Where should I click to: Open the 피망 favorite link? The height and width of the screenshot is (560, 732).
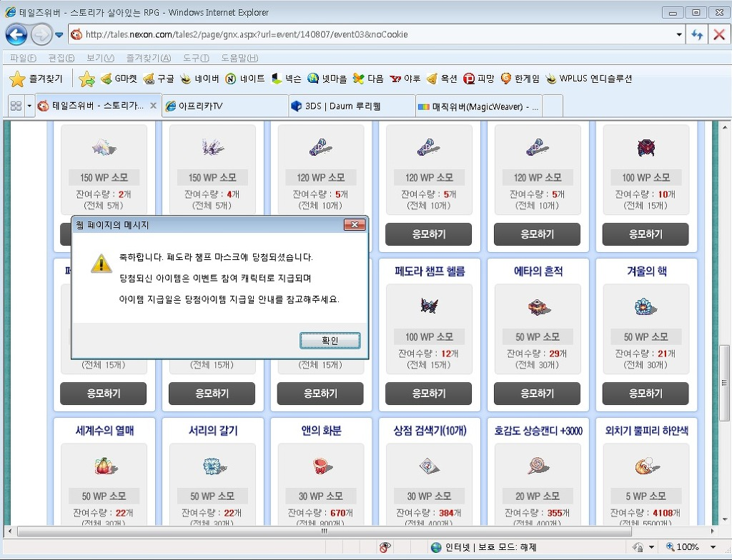(478, 79)
